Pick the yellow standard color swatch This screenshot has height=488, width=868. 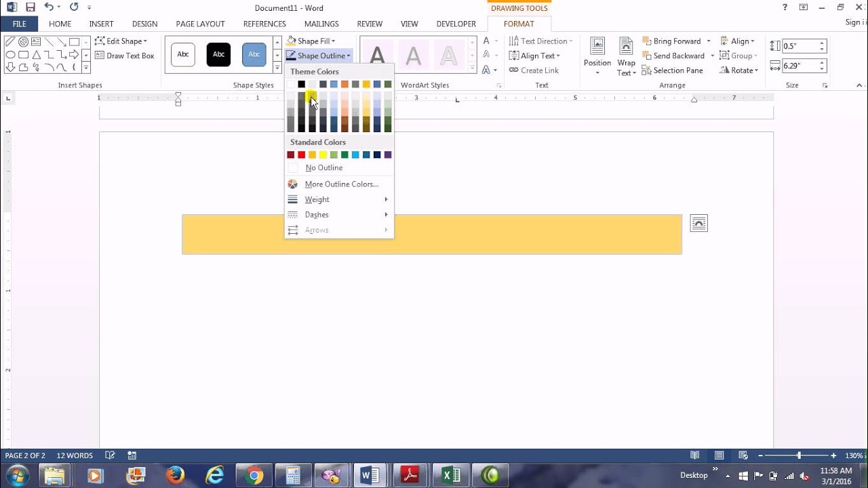click(x=323, y=155)
